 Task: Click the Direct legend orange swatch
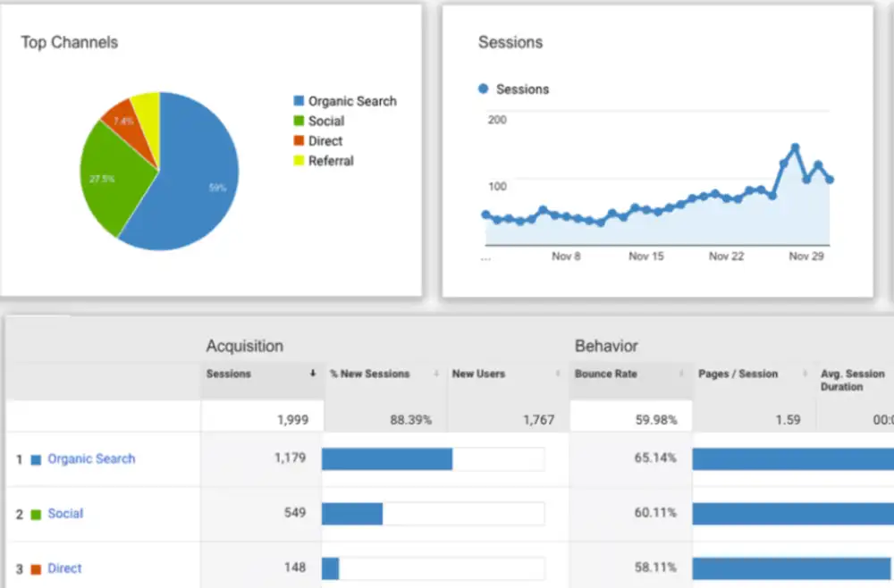click(299, 140)
